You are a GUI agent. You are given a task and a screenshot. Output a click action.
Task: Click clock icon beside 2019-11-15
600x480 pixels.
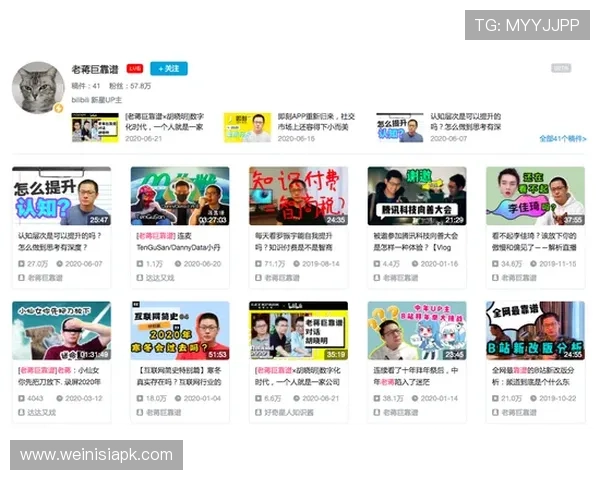coord(533,264)
